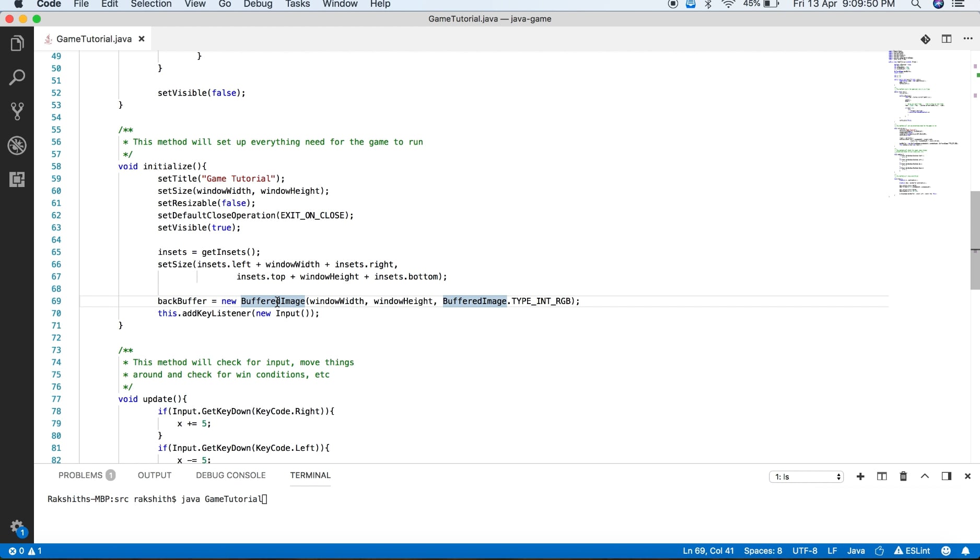Image resolution: width=980 pixels, height=560 pixels.
Task: Switch to the DEBUG CONSOLE tab
Action: click(x=230, y=475)
